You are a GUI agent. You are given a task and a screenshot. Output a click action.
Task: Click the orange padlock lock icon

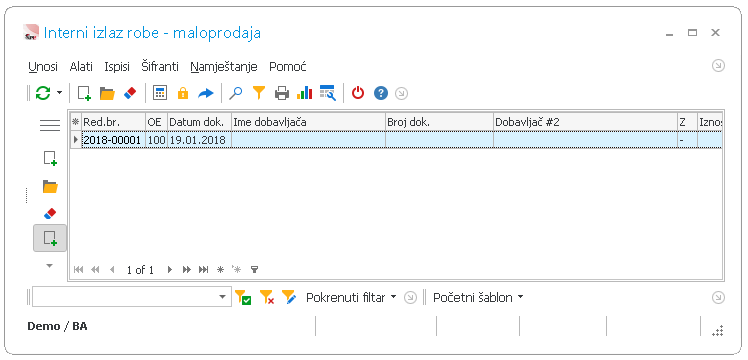[183, 93]
